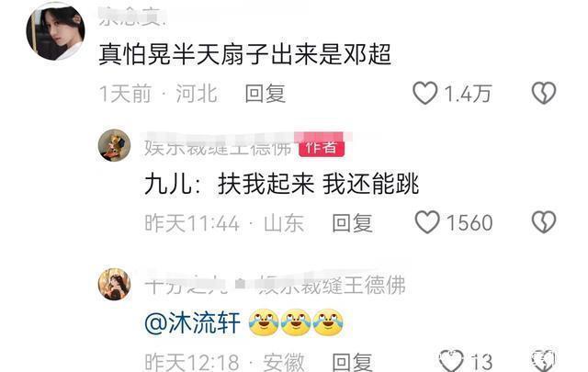Click broken heart beside the 1560-like reply
This screenshot has height=372, width=588.
click(x=544, y=222)
